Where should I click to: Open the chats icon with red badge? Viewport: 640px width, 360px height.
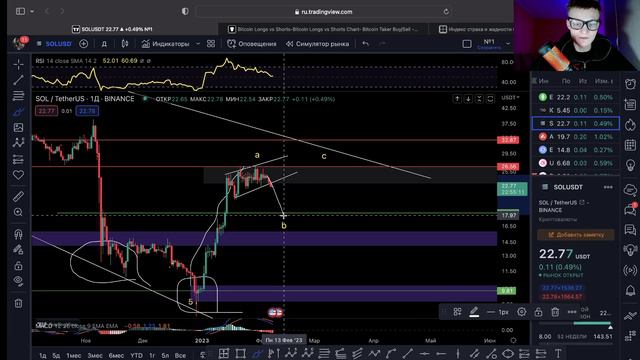pos(630,209)
